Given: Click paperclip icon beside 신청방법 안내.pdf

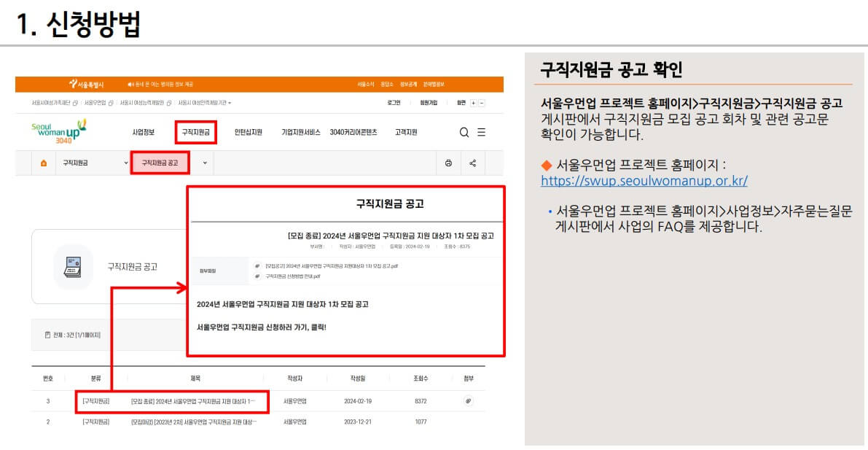Looking at the screenshot, I should click(x=257, y=276).
